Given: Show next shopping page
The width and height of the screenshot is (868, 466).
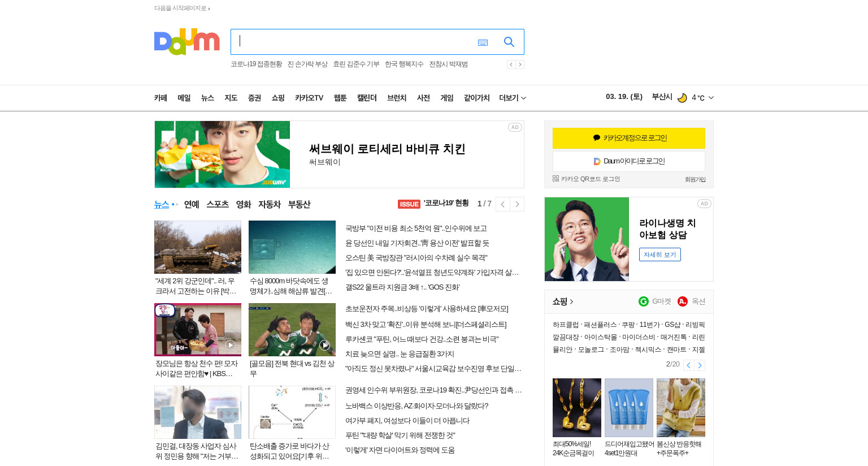Looking at the screenshot, I should pyautogui.click(x=700, y=365).
